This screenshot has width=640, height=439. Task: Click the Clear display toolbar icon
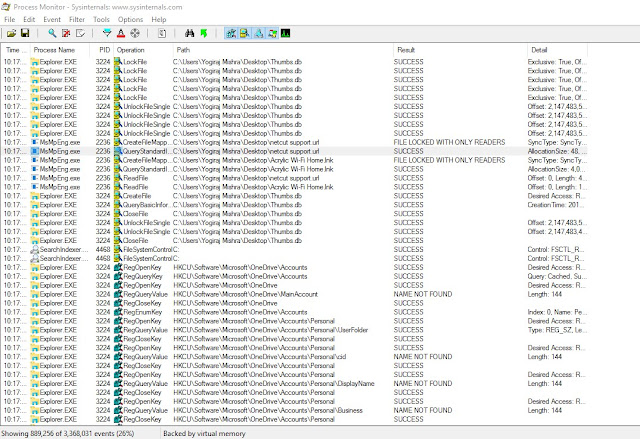[x=80, y=33]
